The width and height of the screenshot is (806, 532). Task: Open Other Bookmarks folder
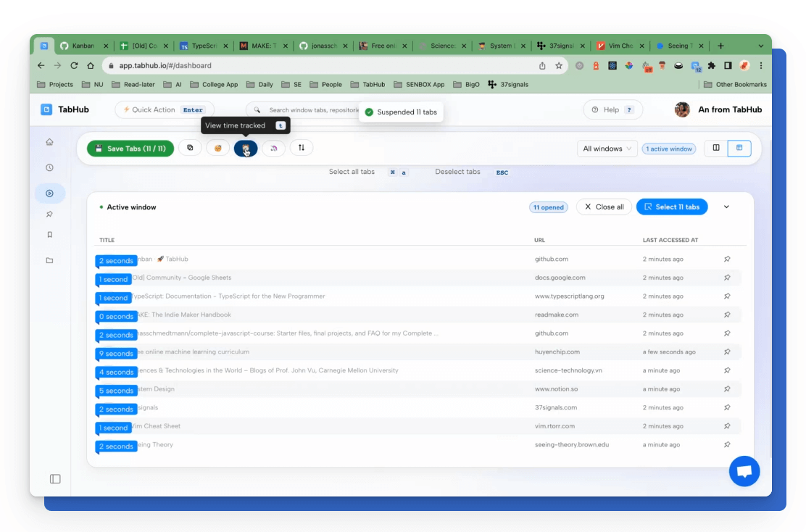[735, 84]
